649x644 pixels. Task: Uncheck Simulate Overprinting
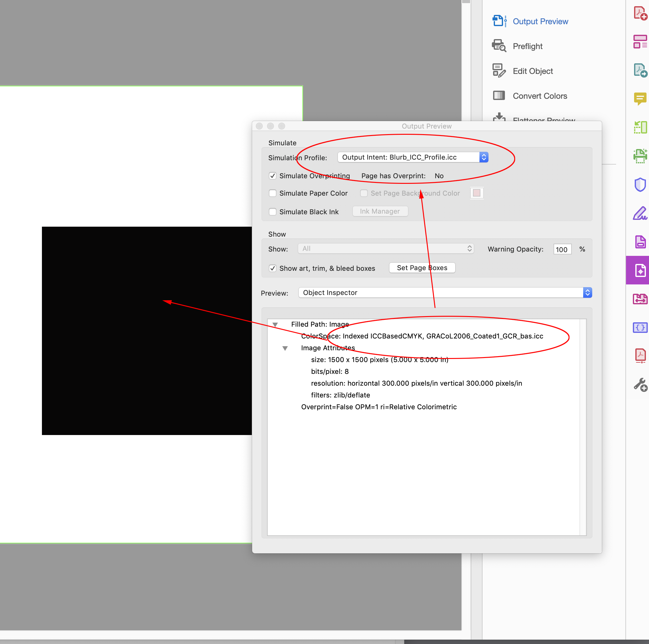(272, 176)
